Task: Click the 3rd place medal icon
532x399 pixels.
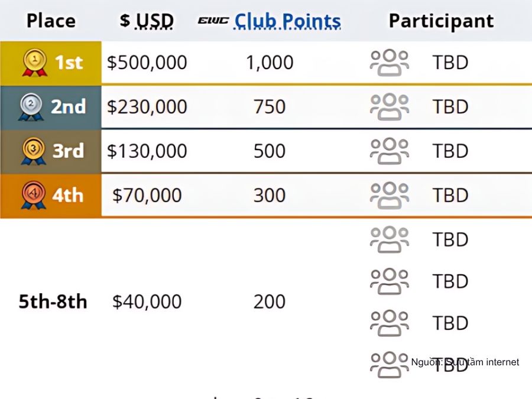Action: click(33, 151)
